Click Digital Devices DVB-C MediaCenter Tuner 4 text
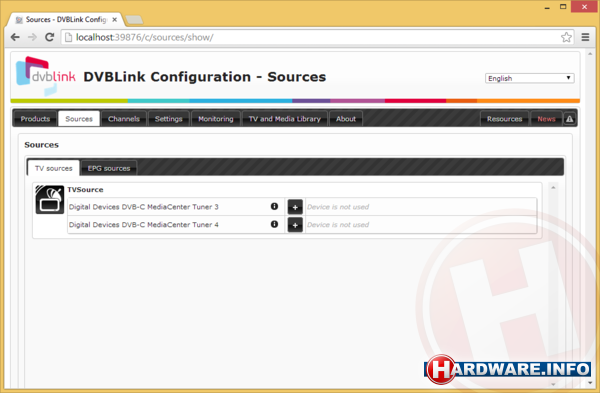The width and height of the screenshot is (600, 393). (x=143, y=225)
